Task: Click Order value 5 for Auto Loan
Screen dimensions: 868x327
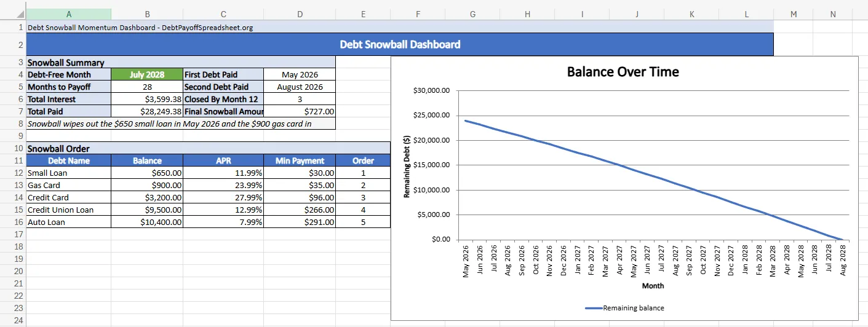Action: click(x=363, y=222)
